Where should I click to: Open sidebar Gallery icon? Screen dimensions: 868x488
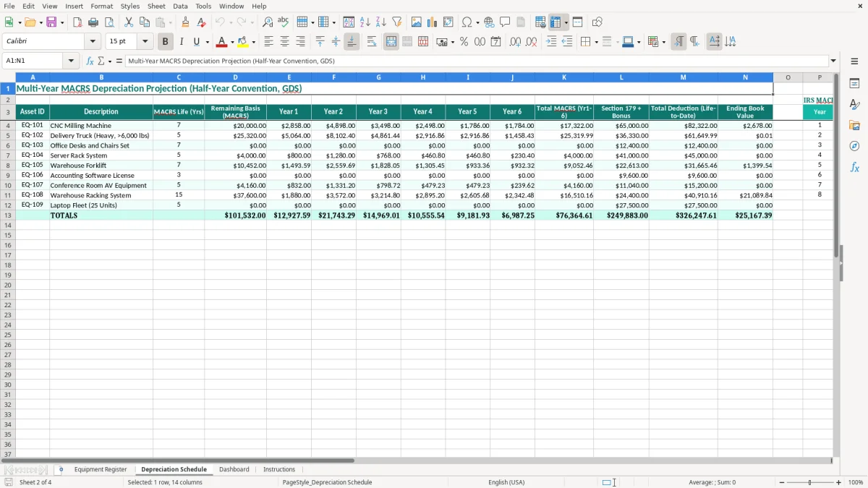[x=854, y=125]
